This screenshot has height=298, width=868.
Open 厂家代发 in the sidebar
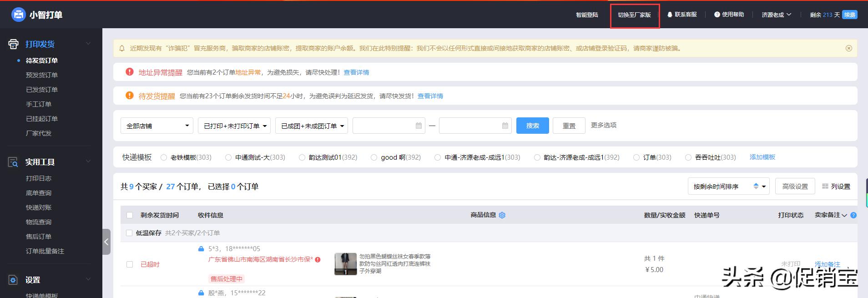click(x=39, y=133)
